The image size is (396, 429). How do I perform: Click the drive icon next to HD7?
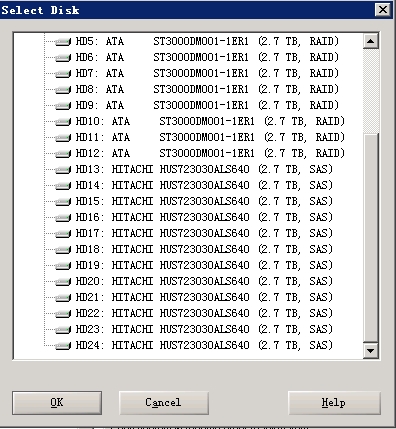[63, 74]
